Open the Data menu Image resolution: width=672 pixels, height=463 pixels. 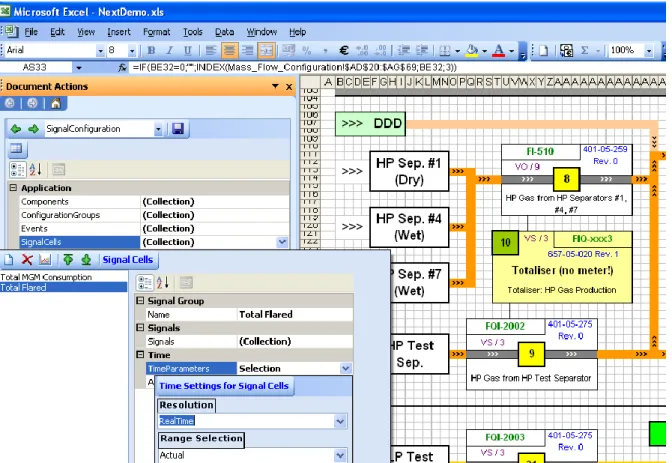pyautogui.click(x=224, y=32)
